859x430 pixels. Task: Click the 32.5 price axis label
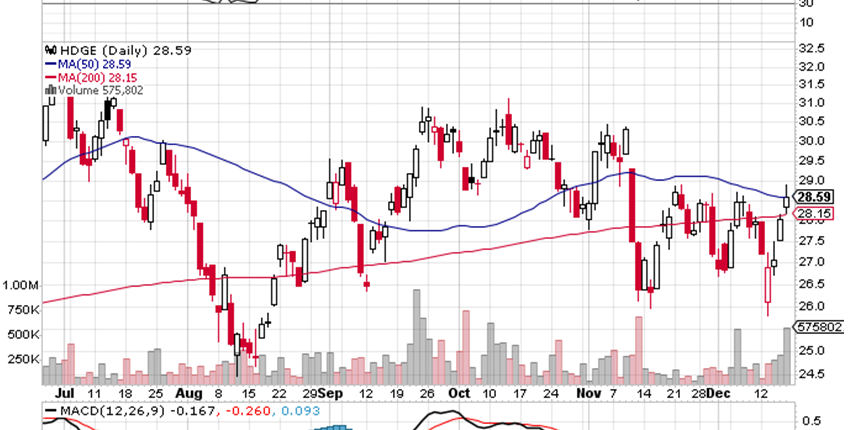pyautogui.click(x=811, y=48)
